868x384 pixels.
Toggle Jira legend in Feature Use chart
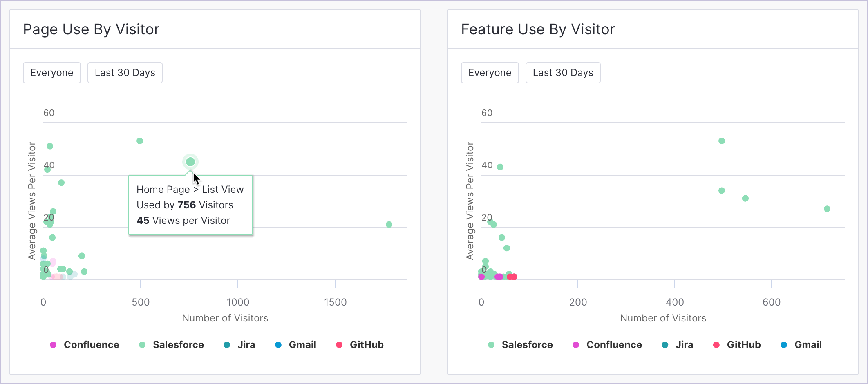(x=678, y=345)
